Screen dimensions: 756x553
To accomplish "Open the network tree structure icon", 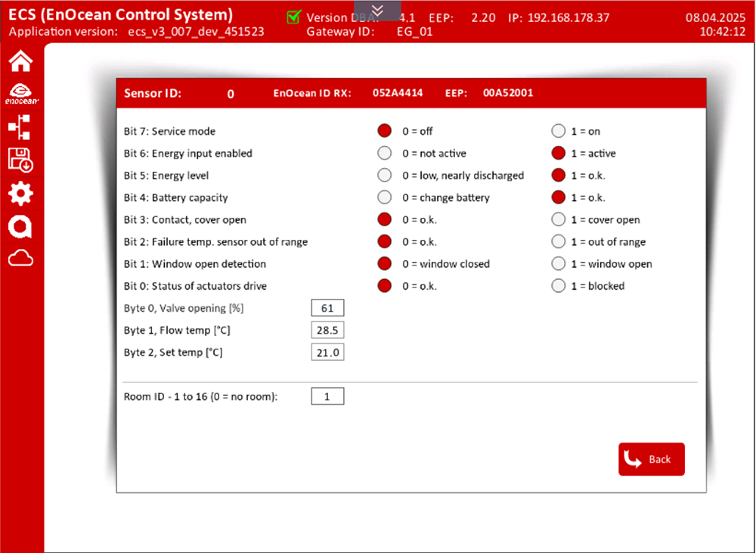I will (20, 127).
